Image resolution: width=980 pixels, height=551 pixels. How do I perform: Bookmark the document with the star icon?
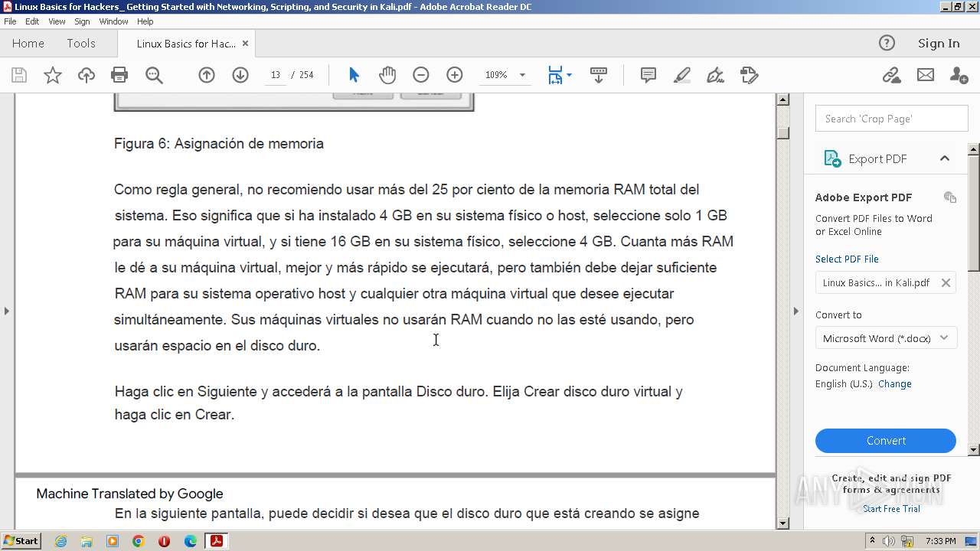coord(53,75)
